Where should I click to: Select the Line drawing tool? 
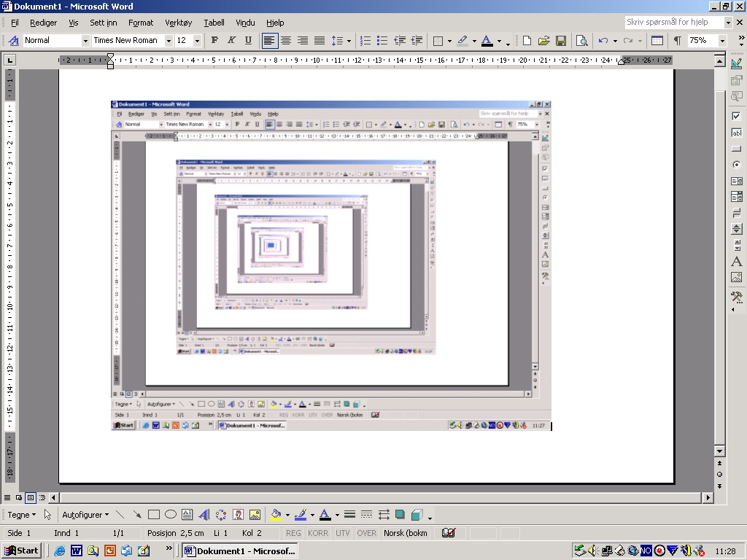pyautogui.click(x=120, y=515)
